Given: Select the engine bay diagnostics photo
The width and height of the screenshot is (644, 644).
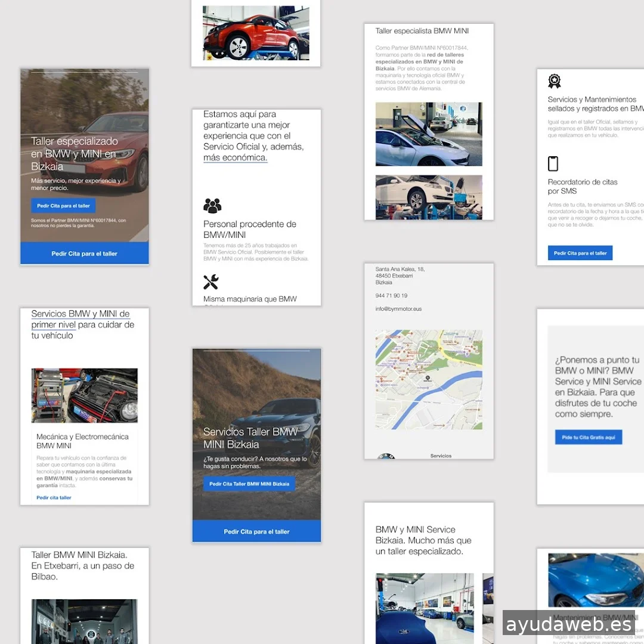Looking at the screenshot, I should 85,395.
